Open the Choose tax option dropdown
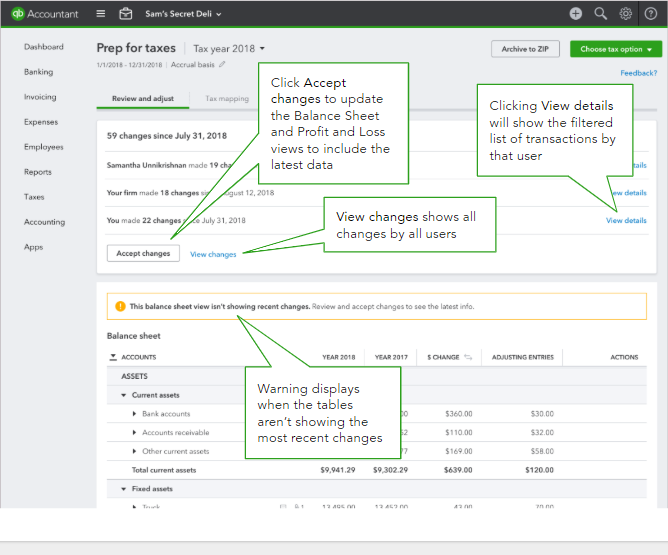Screen dimensions: 668x555 [x=616, y=49]
